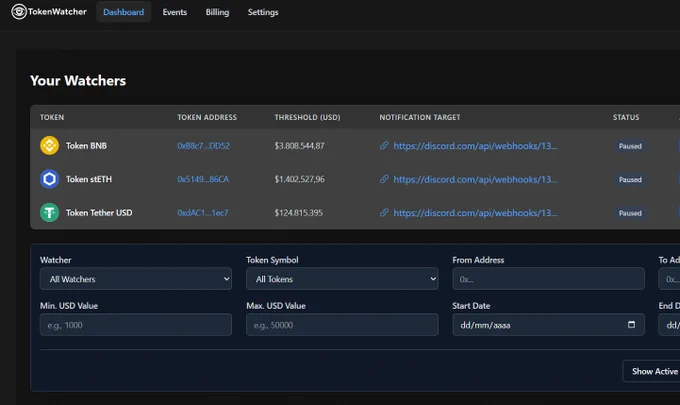Click Paused status badge for Token stETH
This screenshot has height=405, width=680.
pyautogui.click(x=630, y=180)
